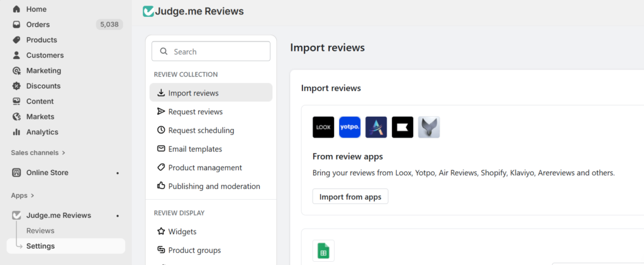Click the Loox app icon
The image size is (644, 265).
click(x=323, y=127)
